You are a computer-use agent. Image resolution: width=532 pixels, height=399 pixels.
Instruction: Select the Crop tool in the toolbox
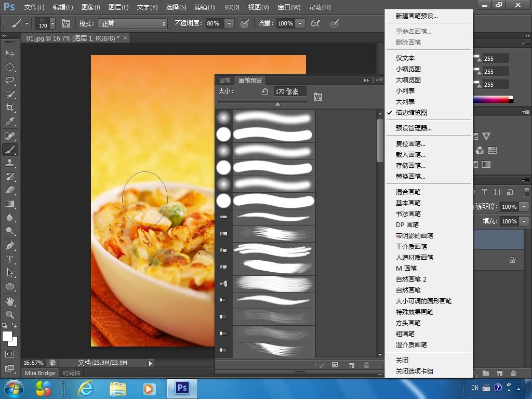pos(9,108)
